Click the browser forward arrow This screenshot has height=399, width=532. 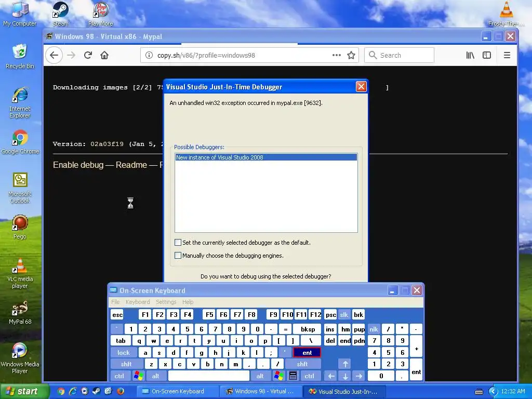click(71, 55)
